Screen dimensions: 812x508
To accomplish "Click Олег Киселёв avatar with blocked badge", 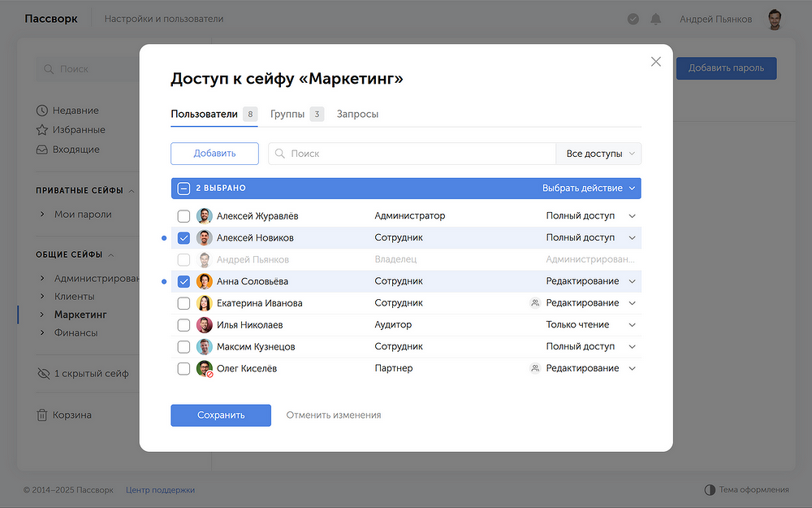I will pyautogui.click(x=205, y=368).
